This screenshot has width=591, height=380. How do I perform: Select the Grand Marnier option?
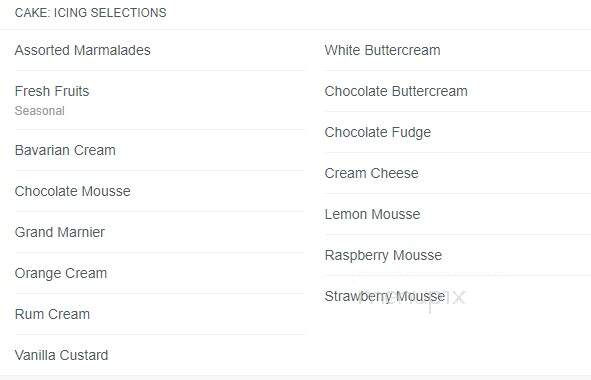tap(60, 232)
